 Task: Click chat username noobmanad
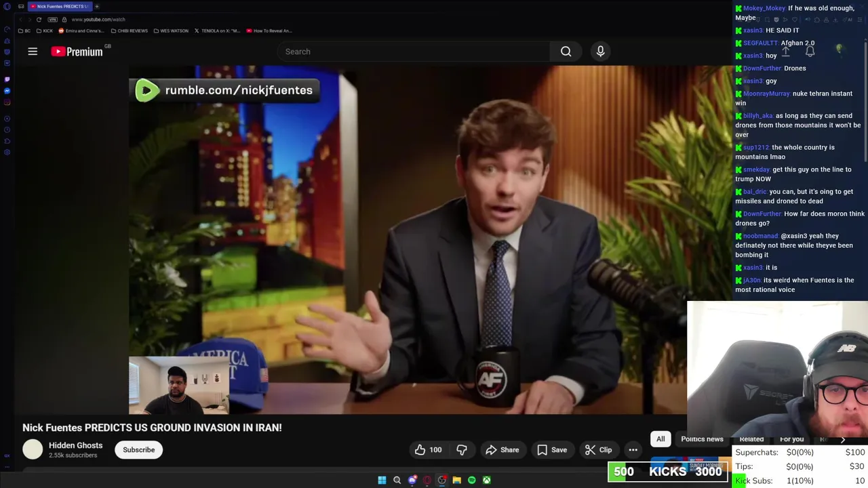click(760, 236)
